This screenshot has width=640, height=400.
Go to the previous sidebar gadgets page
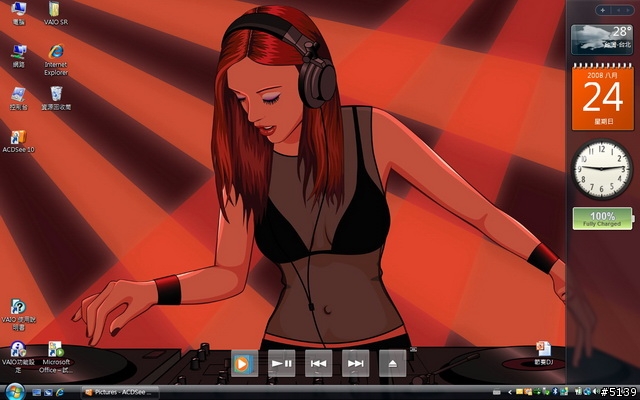coord(618,10)
